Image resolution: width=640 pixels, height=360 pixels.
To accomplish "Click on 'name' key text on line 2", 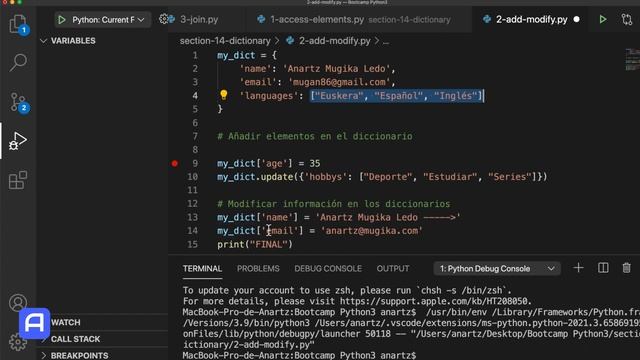I will coord(256,69).
